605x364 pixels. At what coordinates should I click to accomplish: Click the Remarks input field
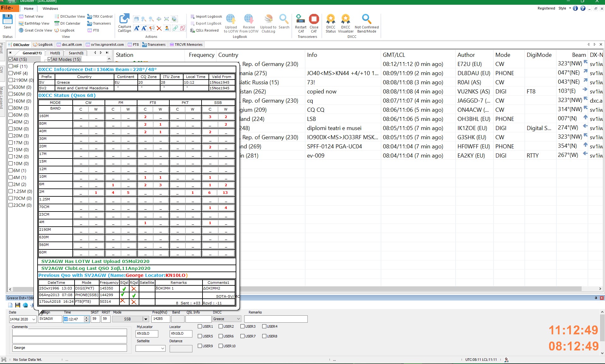tap(276, 319)
